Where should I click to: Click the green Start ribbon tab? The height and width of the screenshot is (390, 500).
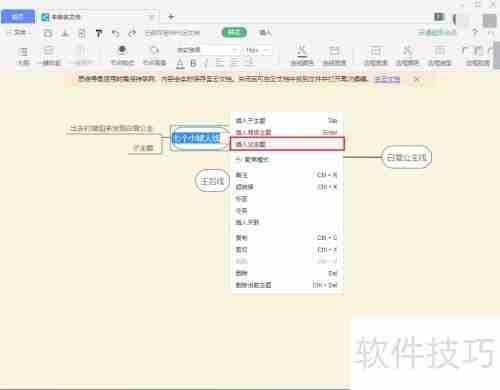coord(234,32)
